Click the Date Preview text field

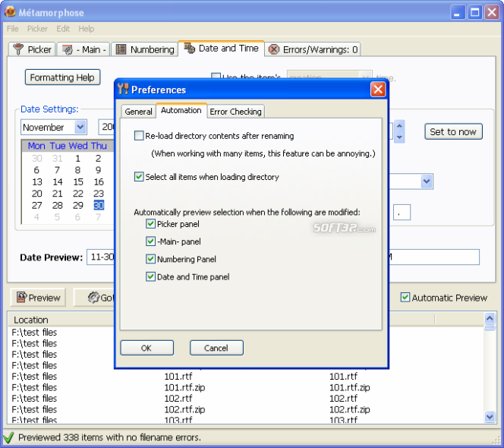(x=101, y=257)
